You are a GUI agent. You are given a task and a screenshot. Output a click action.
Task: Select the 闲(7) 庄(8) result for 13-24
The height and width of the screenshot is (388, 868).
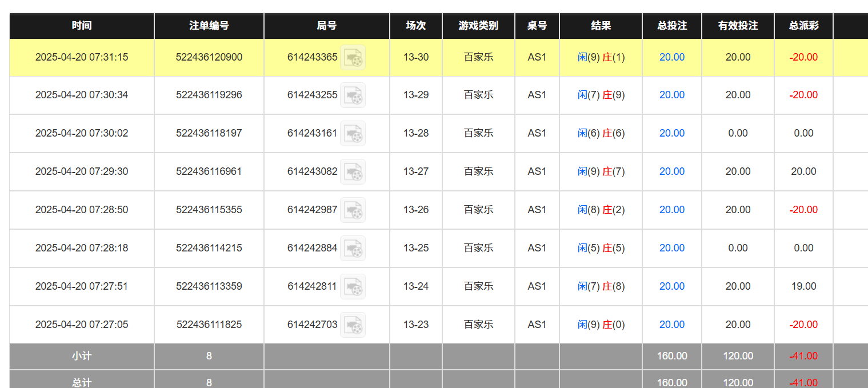pos(601,286)
